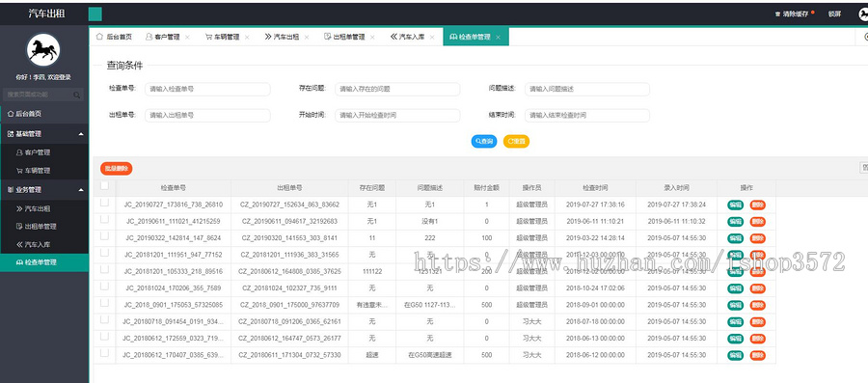
Task: Collapse the 业务管理 sidebar group
Action: [x=44, y=189]
